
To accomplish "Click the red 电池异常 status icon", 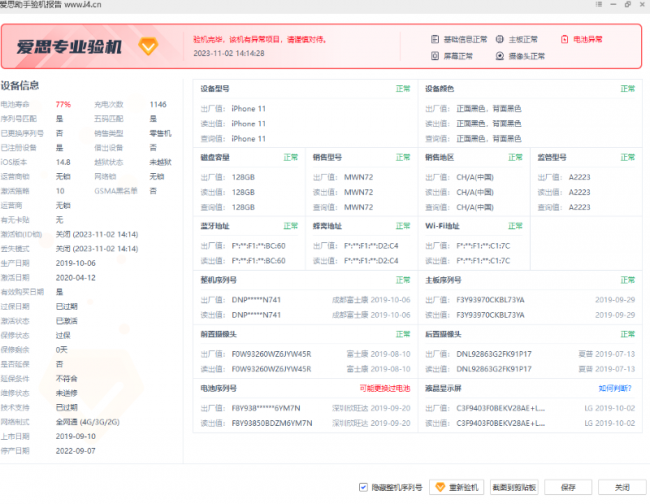I will pos(564,39).
